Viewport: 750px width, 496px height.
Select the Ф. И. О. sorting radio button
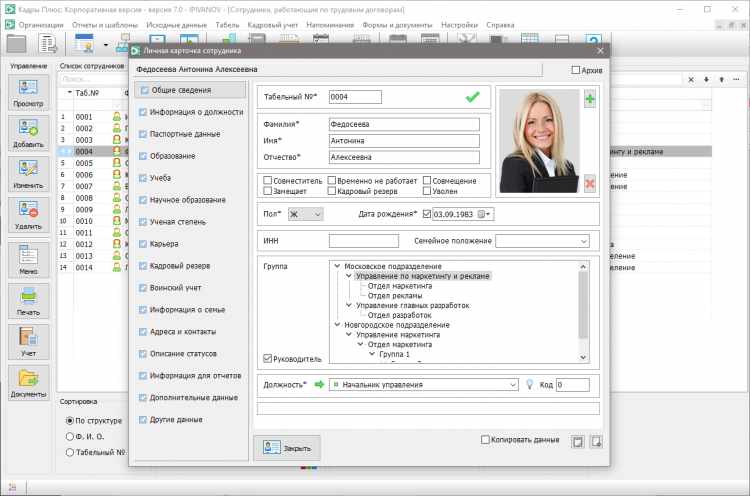pos(68,436)
